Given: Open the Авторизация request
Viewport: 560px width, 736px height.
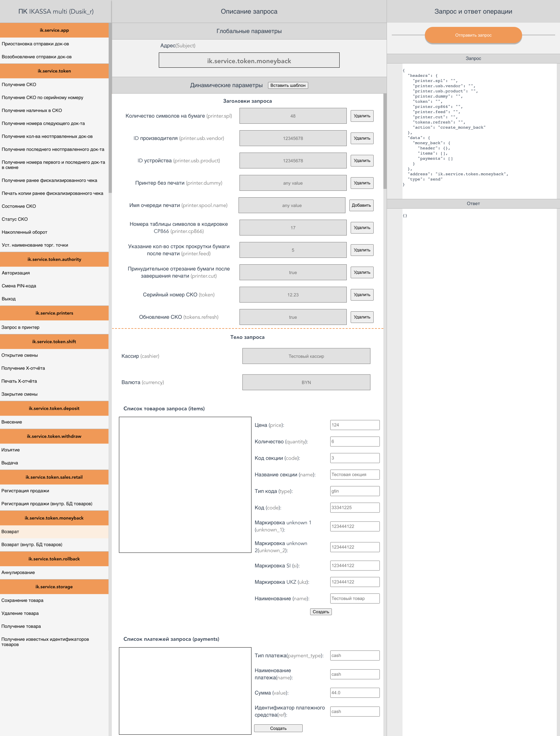Looking at the screenshot, I should (x=16, y=273).
